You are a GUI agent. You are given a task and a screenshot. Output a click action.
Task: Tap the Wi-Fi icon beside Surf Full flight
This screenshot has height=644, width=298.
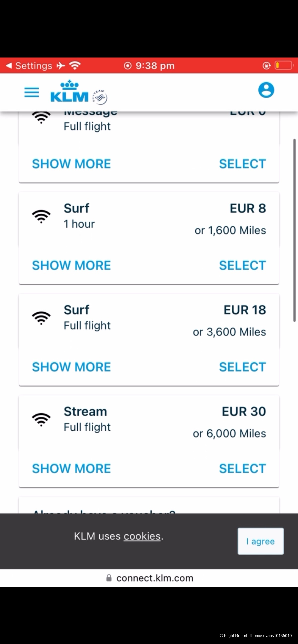pos(41,318)
